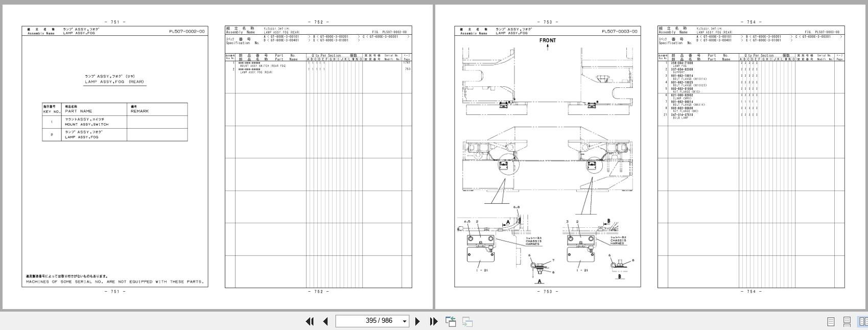
Task: Click the PL507-0002-00 figure number
Action: click(x=187, y=31)
